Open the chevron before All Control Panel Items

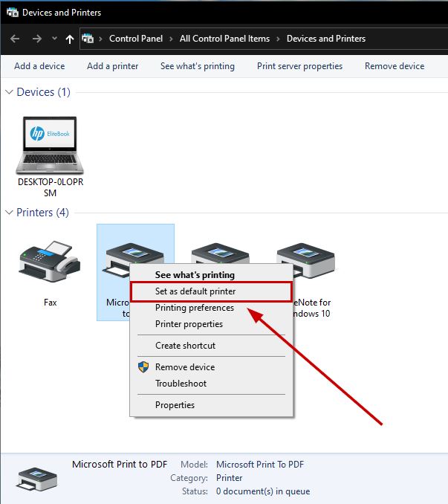point(171,39)
